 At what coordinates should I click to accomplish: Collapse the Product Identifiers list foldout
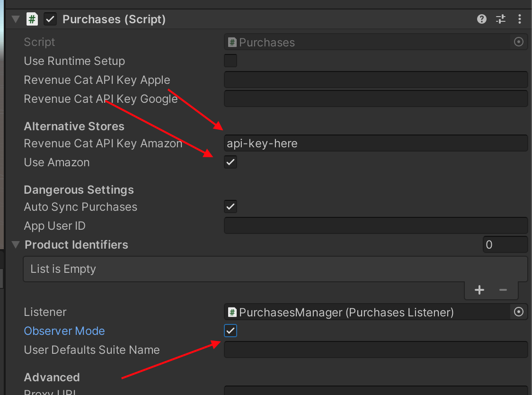click(16, 245)
